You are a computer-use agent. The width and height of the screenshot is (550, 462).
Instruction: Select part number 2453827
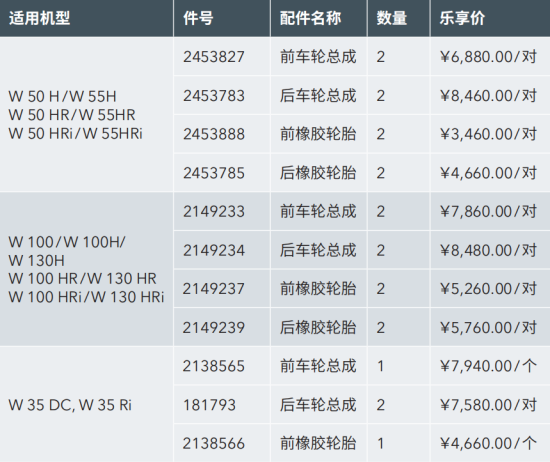(x=214, y=57)
